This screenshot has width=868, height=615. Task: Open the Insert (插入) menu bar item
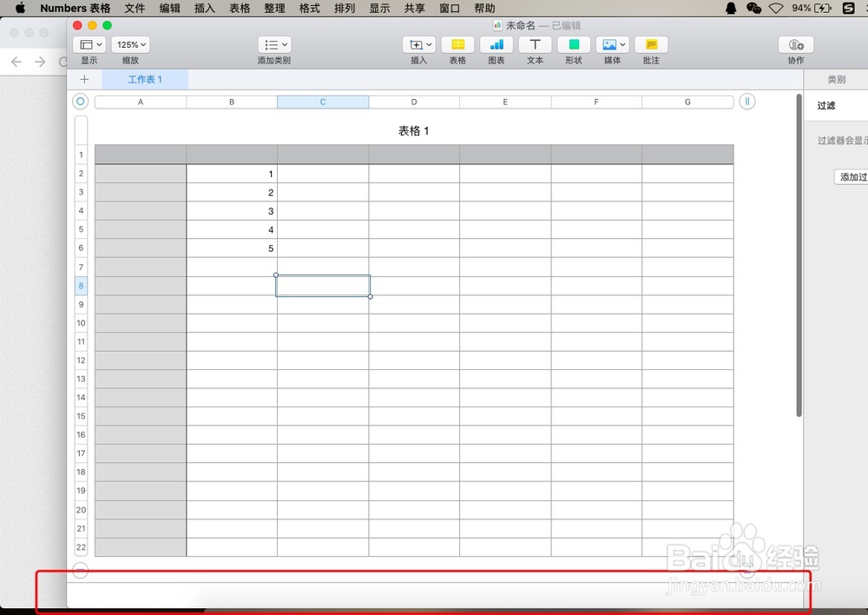(204, 9)
